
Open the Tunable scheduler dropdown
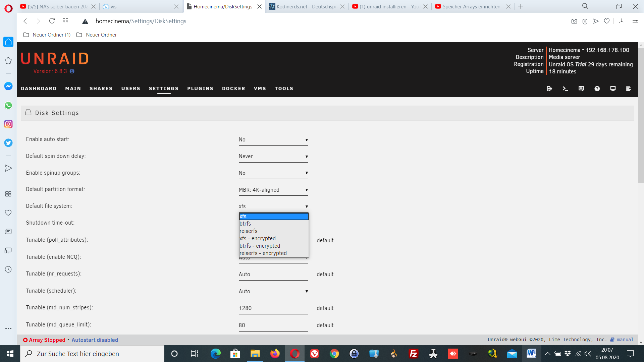coord(273,291)
